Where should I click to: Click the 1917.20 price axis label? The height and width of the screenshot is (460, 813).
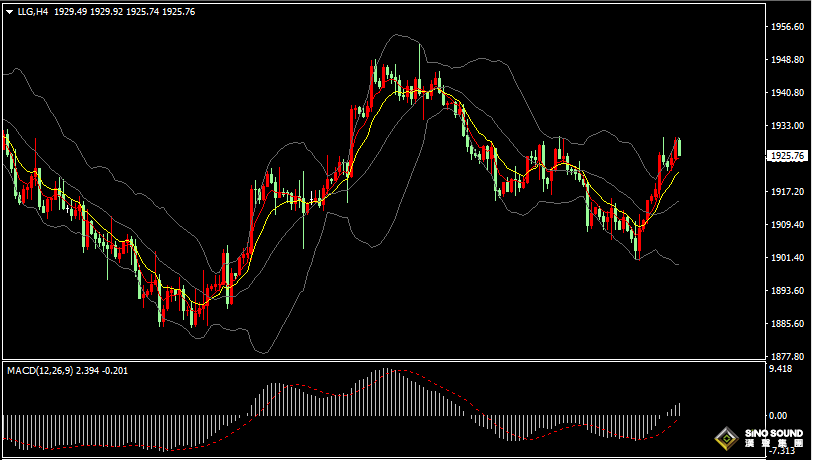pos(785,192)
